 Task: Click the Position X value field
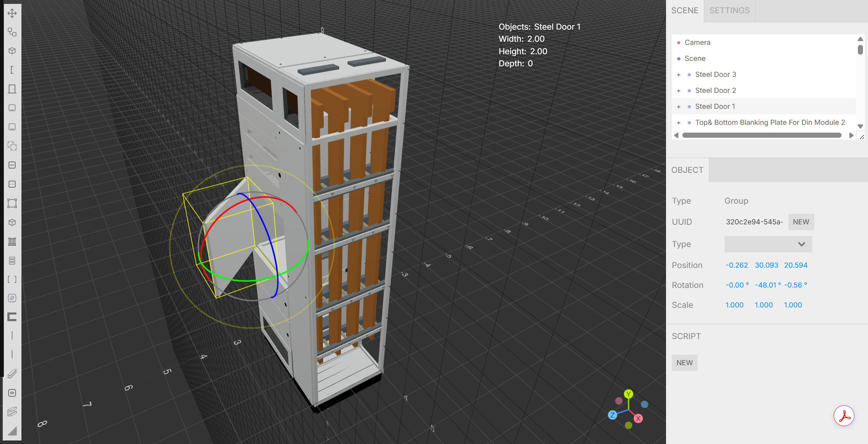pyautogui.click(x=736, y=265)
